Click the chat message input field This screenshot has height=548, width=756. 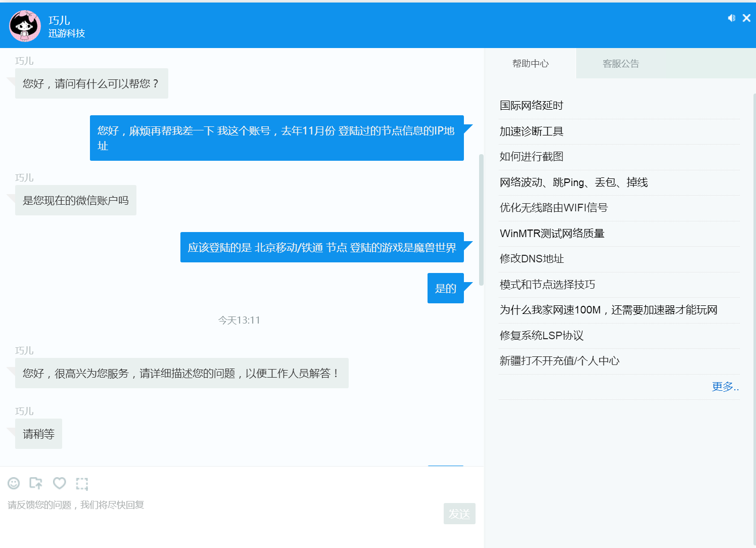tap(222, 516)
